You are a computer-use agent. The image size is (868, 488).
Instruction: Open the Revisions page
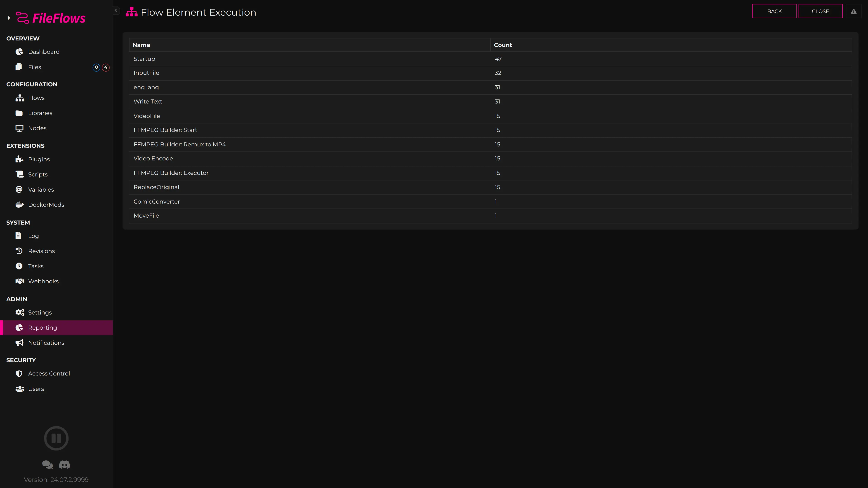[x=56, y=251]
